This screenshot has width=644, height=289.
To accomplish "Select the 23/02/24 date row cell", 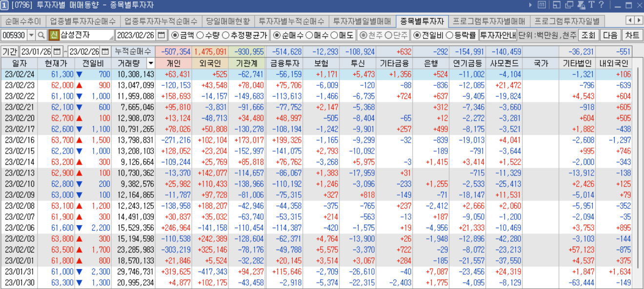I will (20, 74).
